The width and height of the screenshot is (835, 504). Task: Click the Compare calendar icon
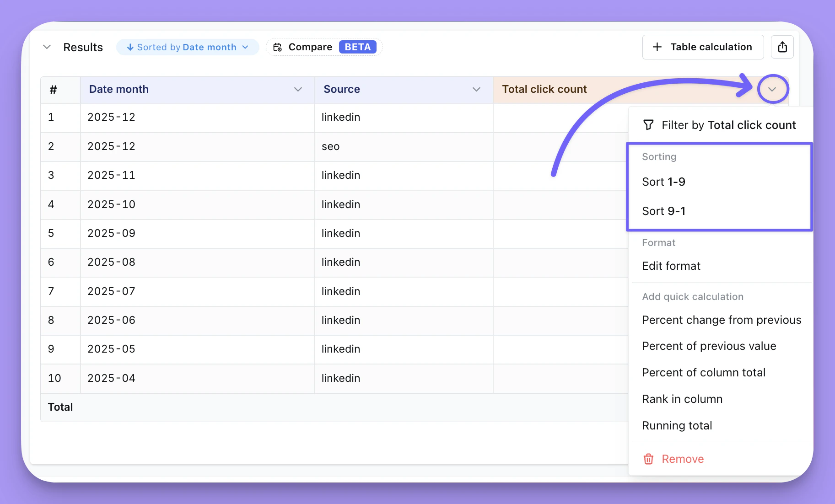pos(277,47)
